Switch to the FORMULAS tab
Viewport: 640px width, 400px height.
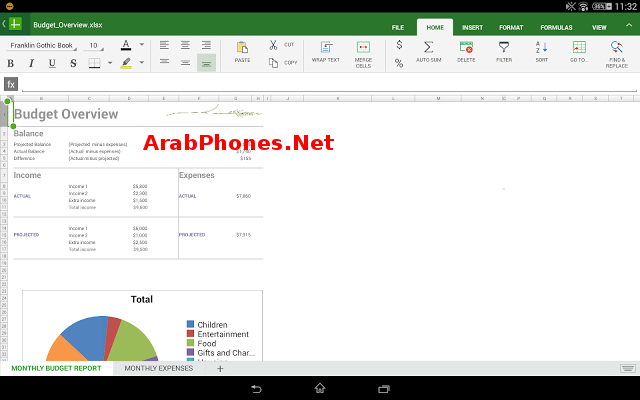pyautogui.click(x=556, y=28)
